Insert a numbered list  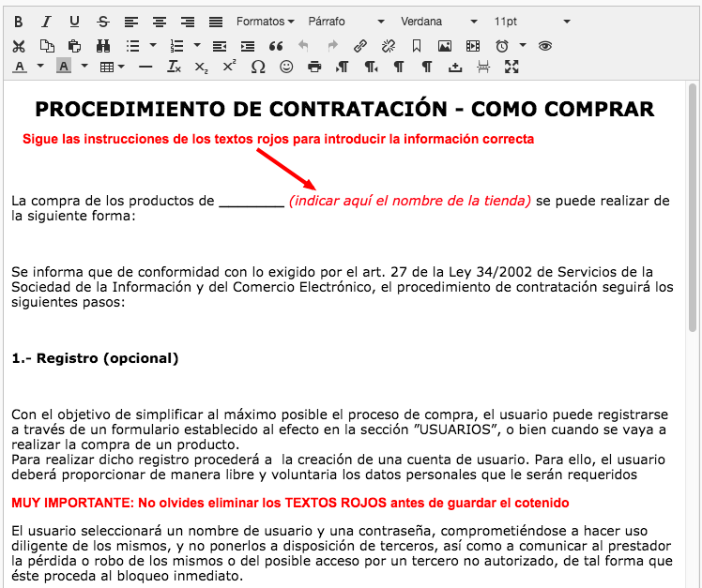177,46
